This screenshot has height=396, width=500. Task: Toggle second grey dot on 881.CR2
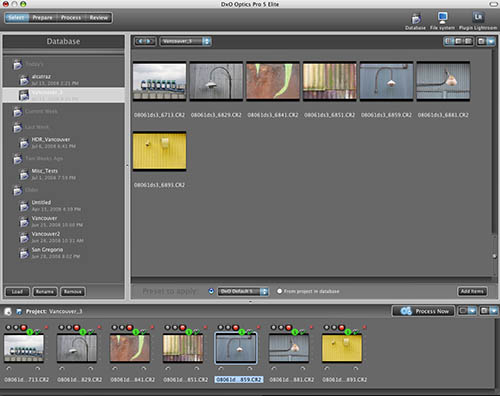281,327
